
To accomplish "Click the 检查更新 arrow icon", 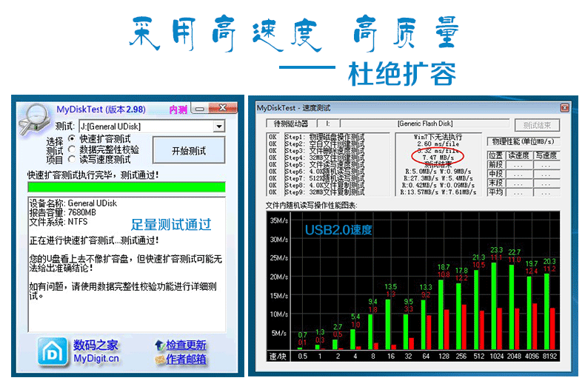I will 160,345.
